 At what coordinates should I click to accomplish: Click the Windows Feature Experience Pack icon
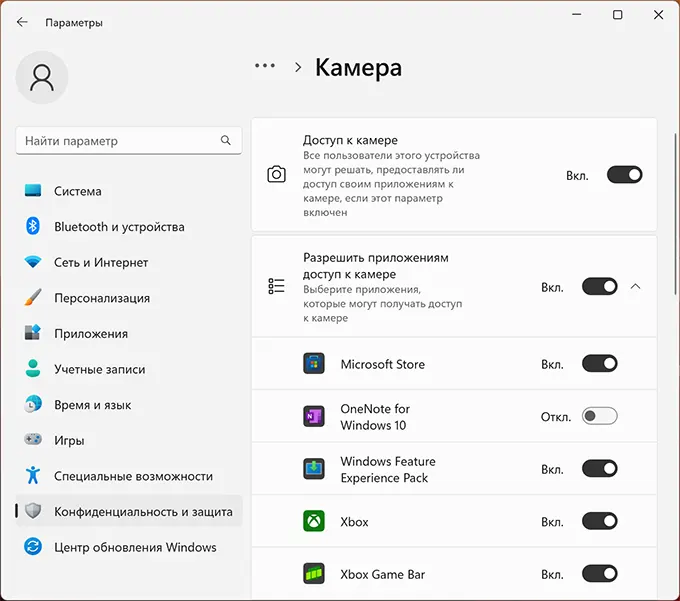click(x=314, y=469)
